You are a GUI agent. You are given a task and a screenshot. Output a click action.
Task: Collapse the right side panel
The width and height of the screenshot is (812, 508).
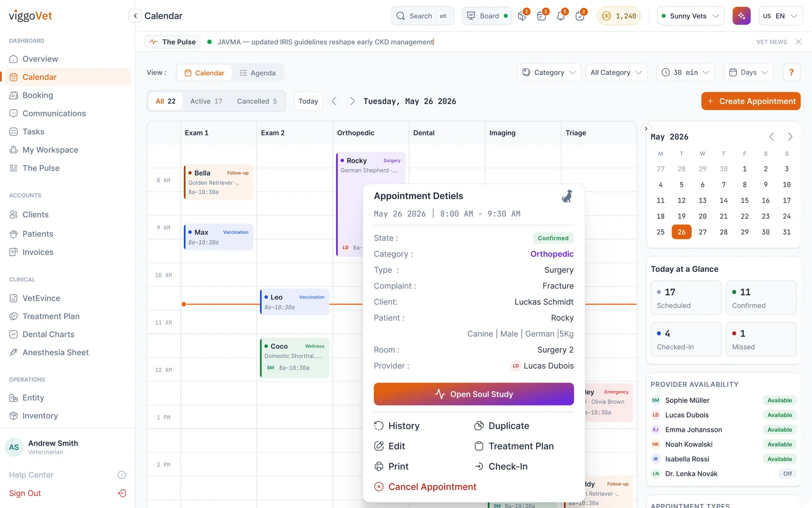pyautogui.click(x=646, y=129)
